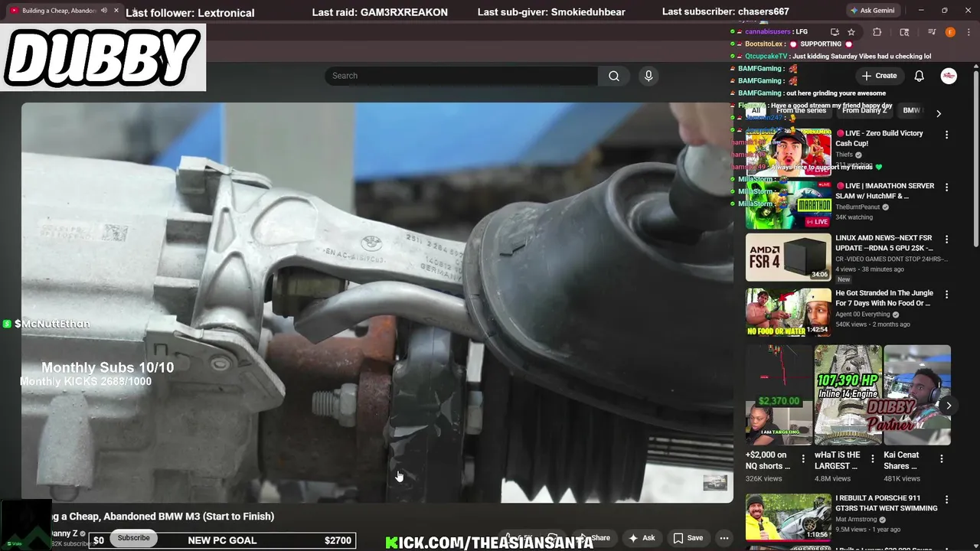
Task: Click the Share button under the video
Action: click(x=594, y=538)
